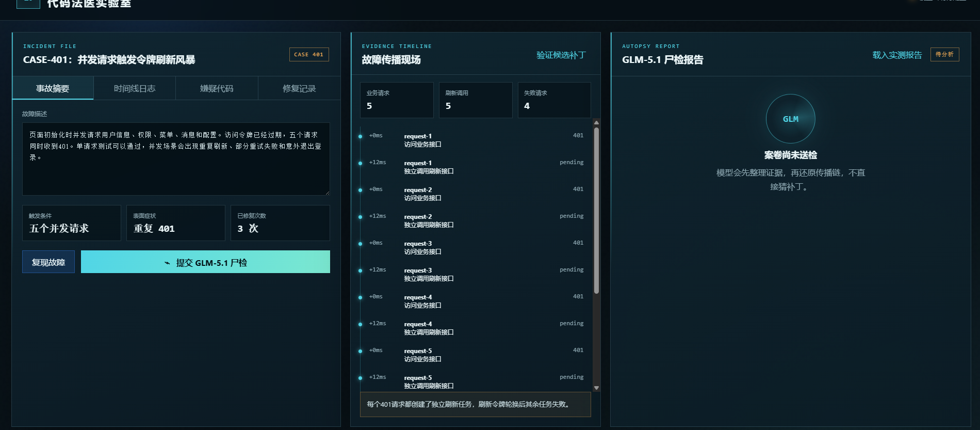Click the request-4 独立调用刷新接口 timeline dot
This screenshot has height=430, width=980.
[x=360, y=324]
